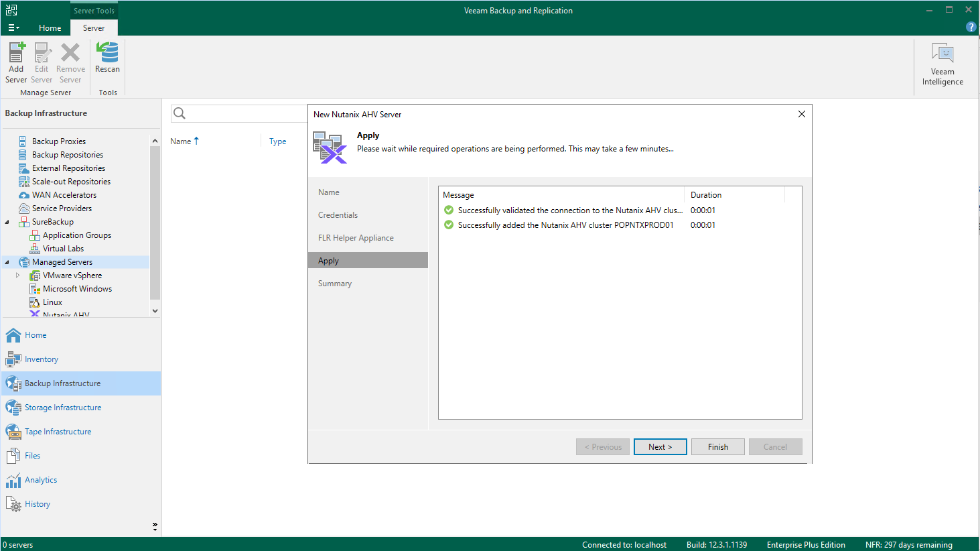Collapse the SureBackup node arrow
The height and width of the screenshot is (551, 980).
[x=7, y=222]
